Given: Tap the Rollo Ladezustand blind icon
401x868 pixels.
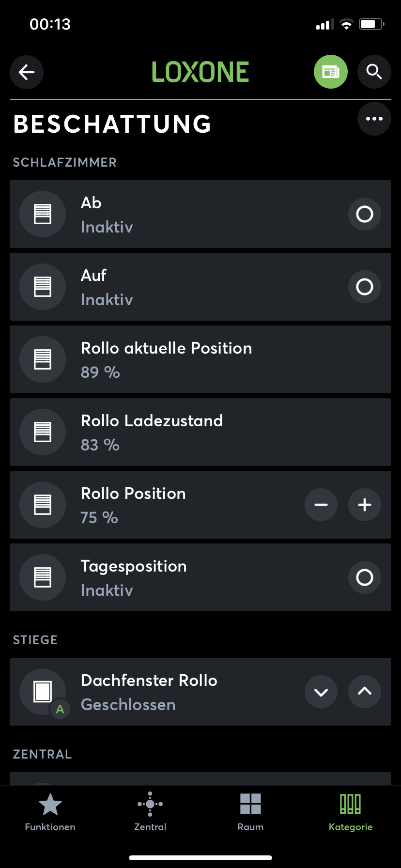Looking at the screenshot, I should [x=43, y=432].
